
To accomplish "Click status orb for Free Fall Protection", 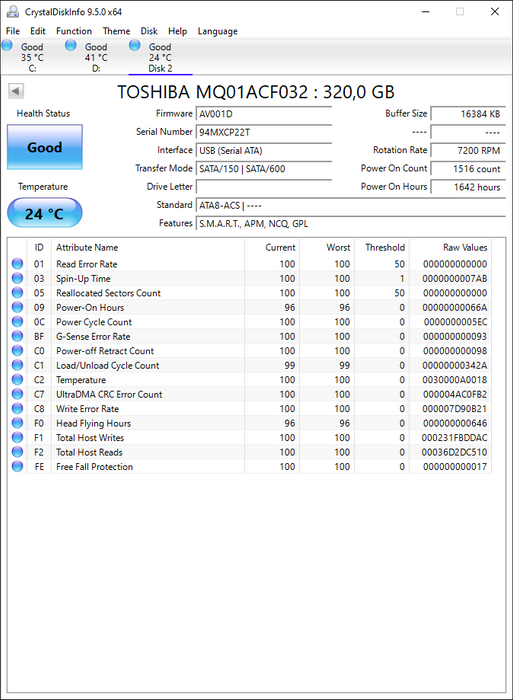I will point(17,467).
